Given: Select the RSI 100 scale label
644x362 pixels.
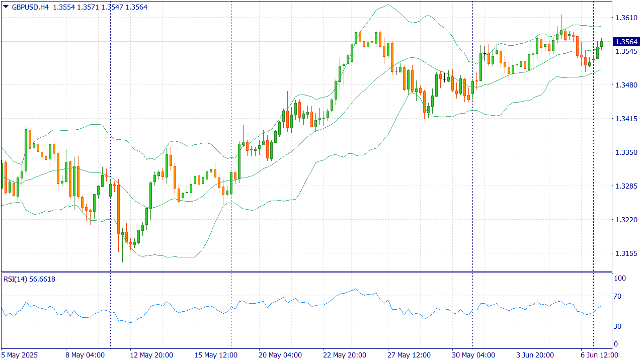Looking at the screenshot, I should (x=620, y=278).
